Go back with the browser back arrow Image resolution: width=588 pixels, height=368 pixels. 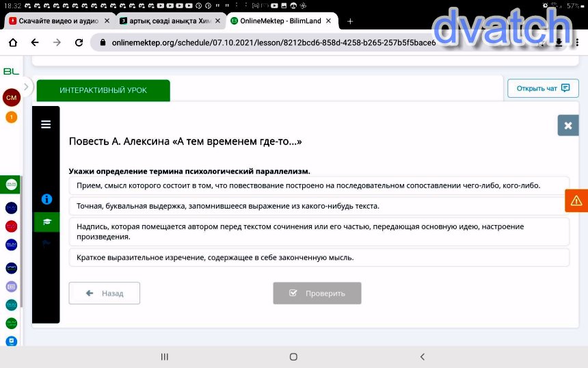[35, 42]
